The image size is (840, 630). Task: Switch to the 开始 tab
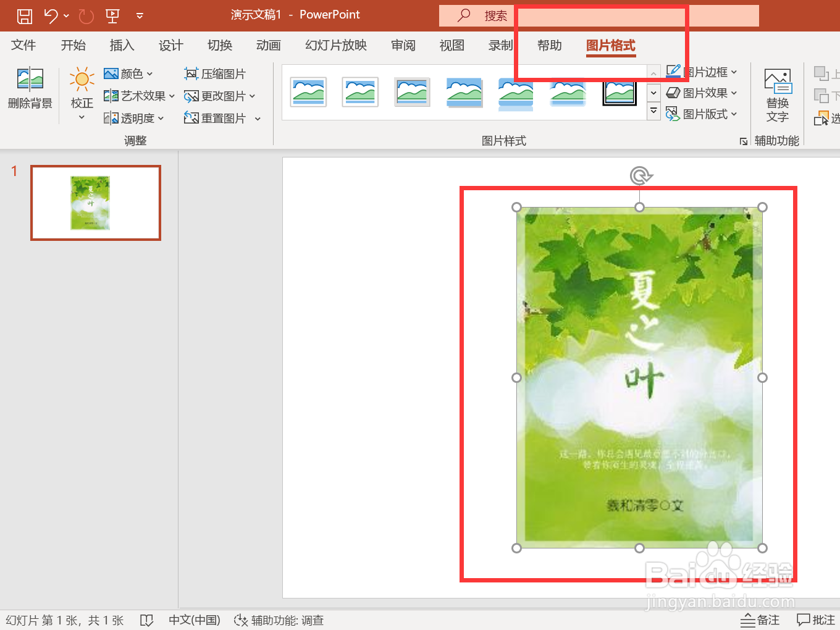click(73, 45)
